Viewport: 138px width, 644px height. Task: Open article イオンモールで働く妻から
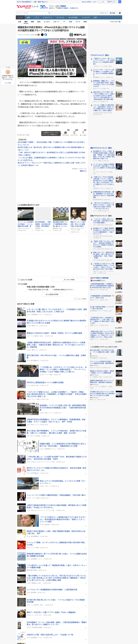pos(57,311)
